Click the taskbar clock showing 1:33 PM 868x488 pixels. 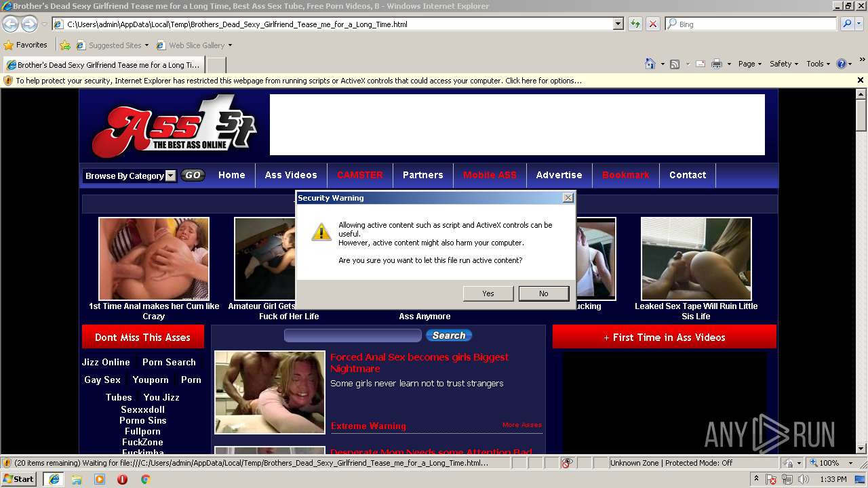833,479
